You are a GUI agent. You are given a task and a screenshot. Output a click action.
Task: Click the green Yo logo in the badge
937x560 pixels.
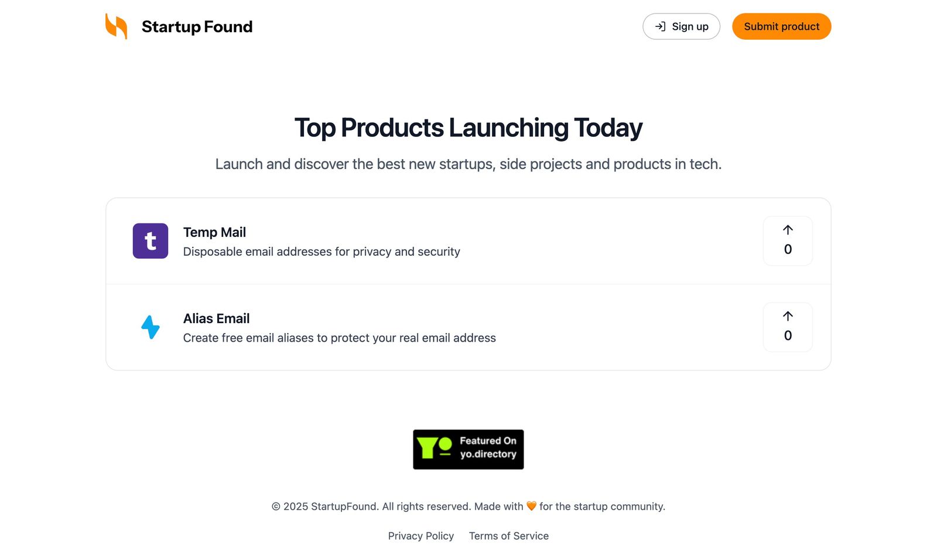[x=435, y=448]
